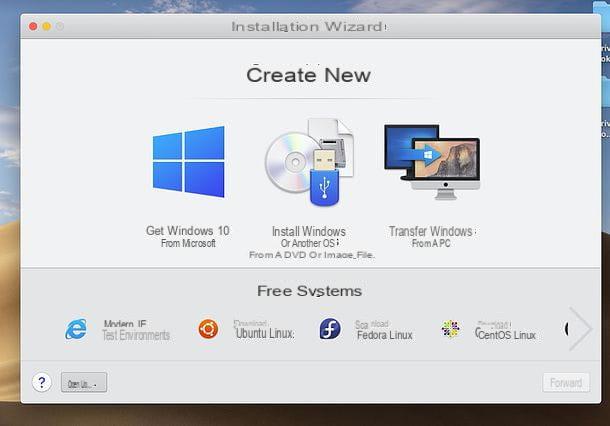Open help with the question mark button

[x=42, y=382]
